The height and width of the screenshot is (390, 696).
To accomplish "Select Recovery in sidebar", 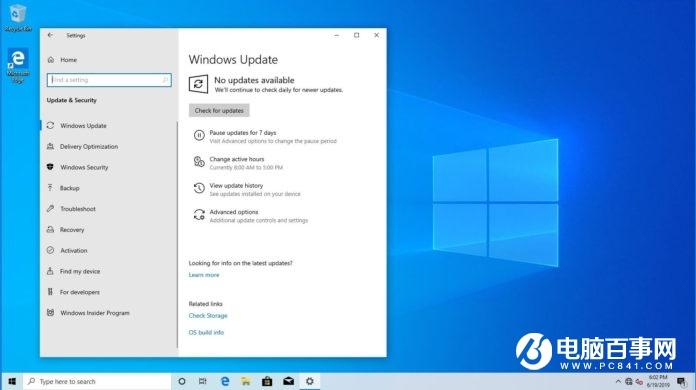I will pos(72,230).
